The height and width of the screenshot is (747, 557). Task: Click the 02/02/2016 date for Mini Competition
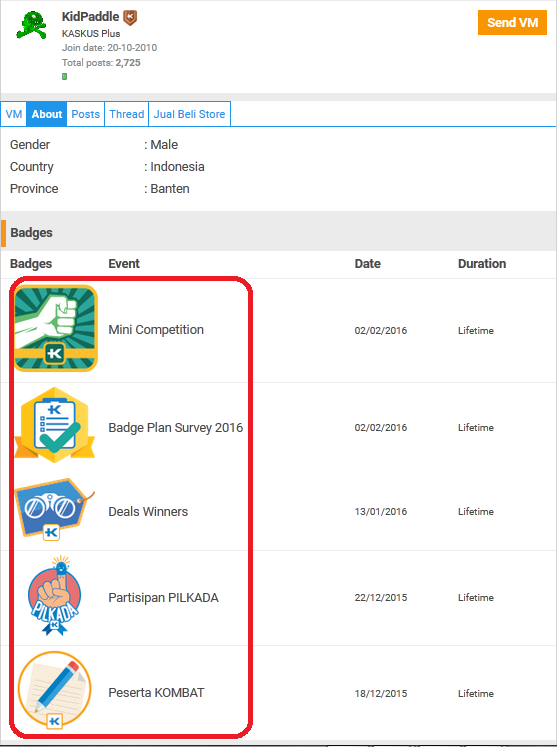[x=381, y=331]
